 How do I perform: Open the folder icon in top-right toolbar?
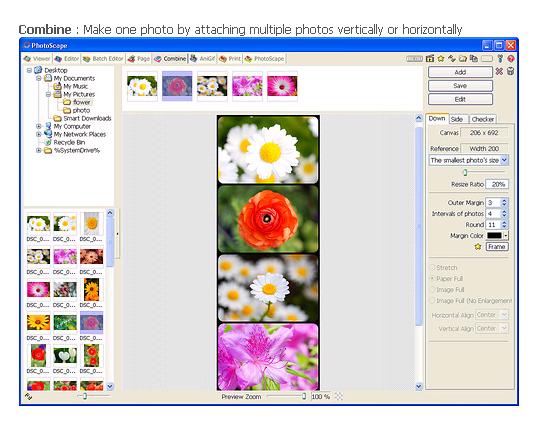463,58
